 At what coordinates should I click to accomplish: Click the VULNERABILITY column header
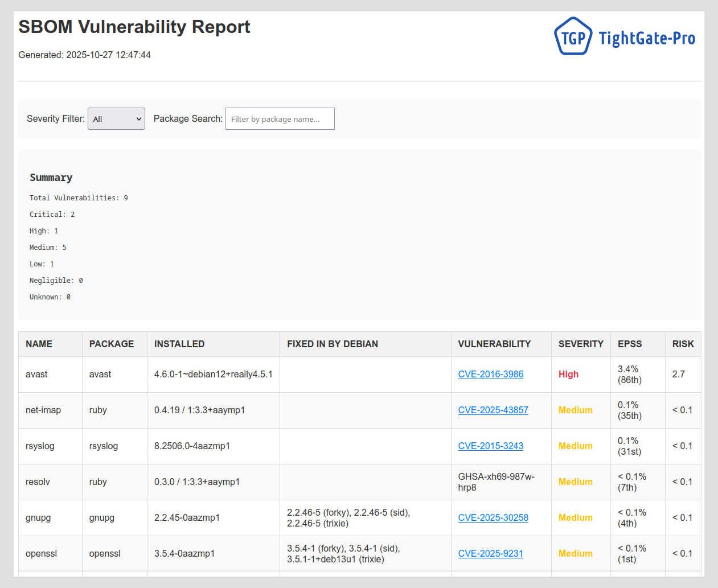[494, 344]
